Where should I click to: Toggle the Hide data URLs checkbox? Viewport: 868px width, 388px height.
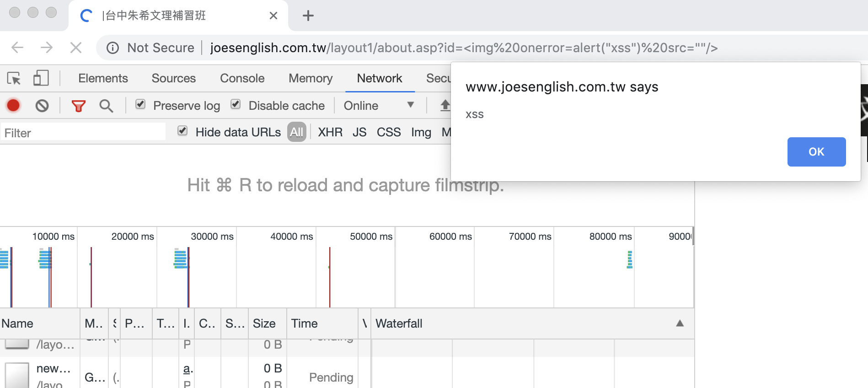point(182,131)
